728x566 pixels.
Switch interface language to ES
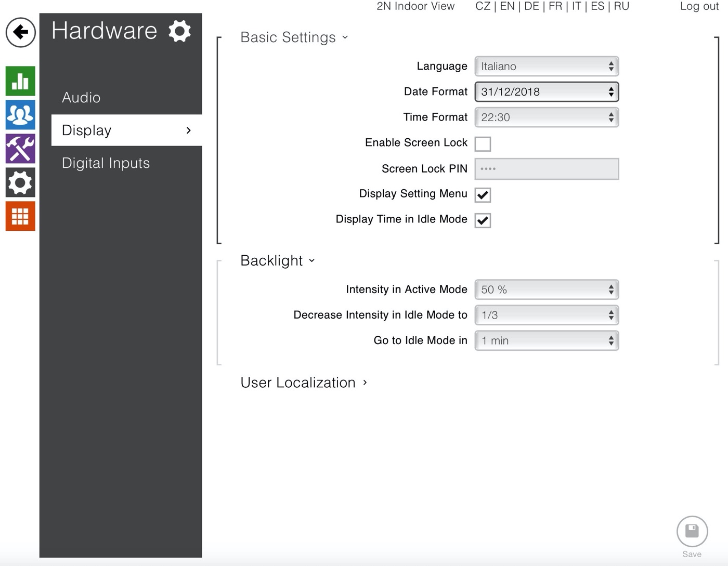point(597,6)
